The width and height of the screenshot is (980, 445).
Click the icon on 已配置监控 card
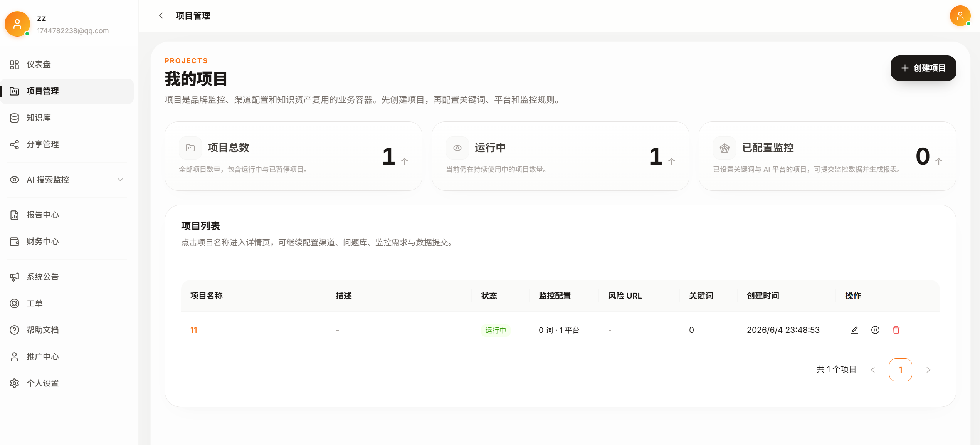(x=724, y=148)
